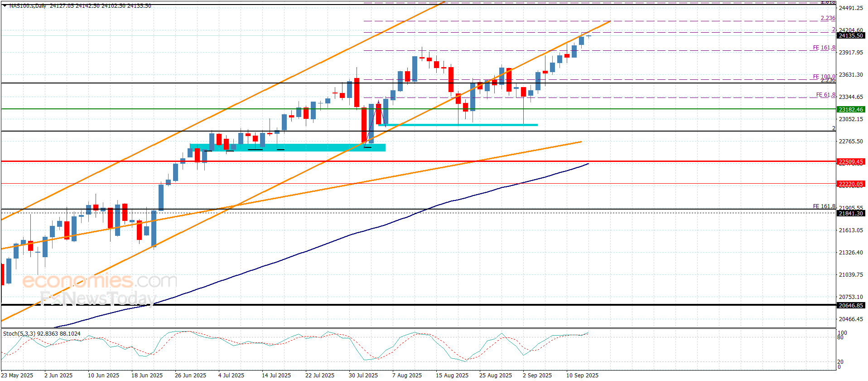
Task: Select the thin cyan horizontal support line
Action: point(458,125)
